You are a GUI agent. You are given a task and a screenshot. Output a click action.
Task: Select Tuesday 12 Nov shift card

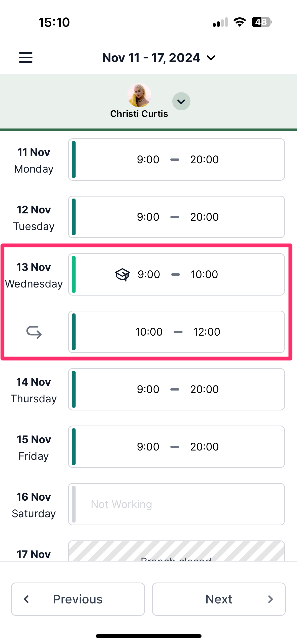pyautogui.click(x=176, y=217)
